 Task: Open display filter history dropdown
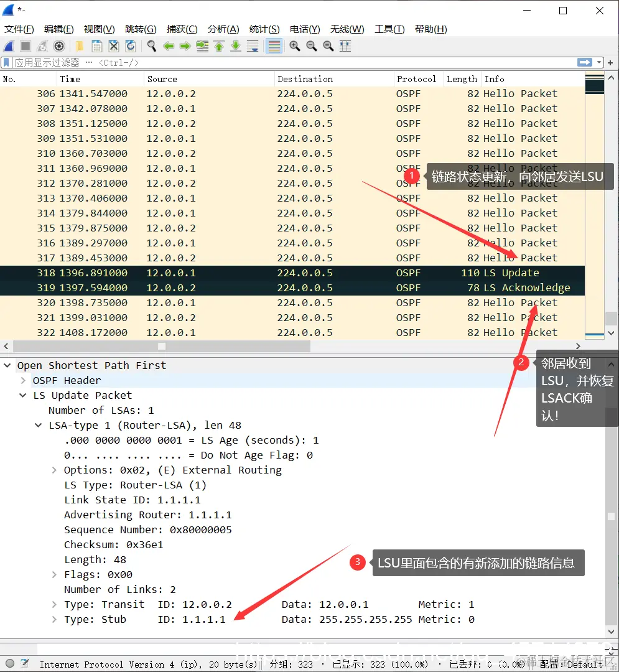click(599, 63)
